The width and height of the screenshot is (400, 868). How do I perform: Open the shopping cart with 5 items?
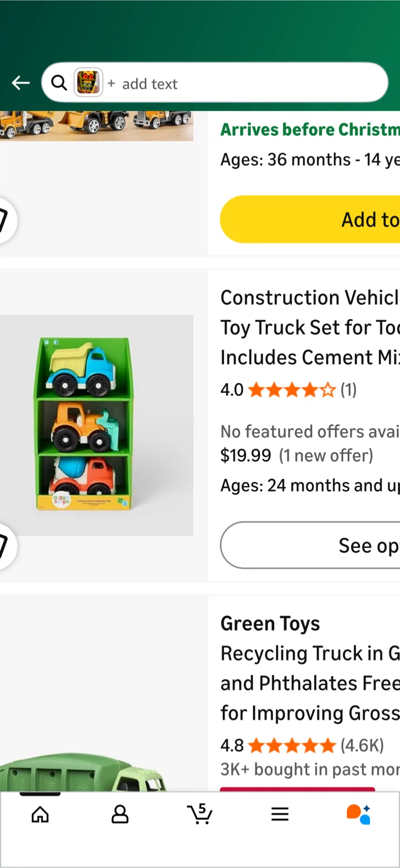pyautogui.click(x=200, y=814)
